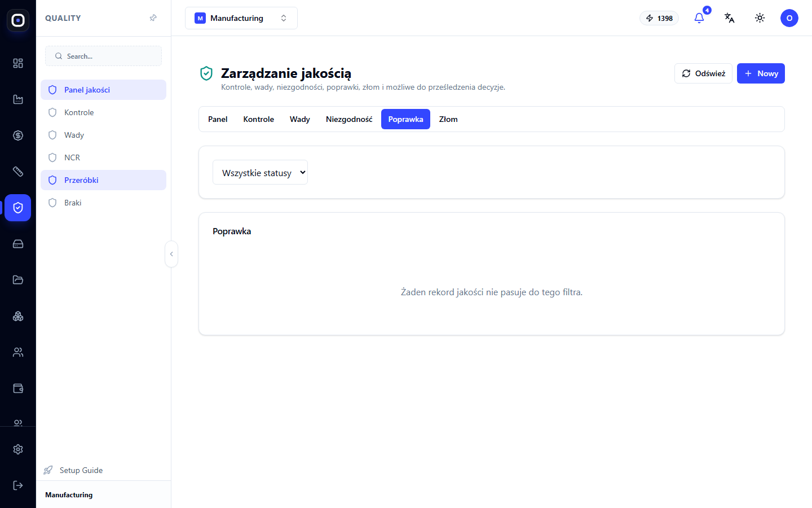Click the logout icon at bottom left

18,485
